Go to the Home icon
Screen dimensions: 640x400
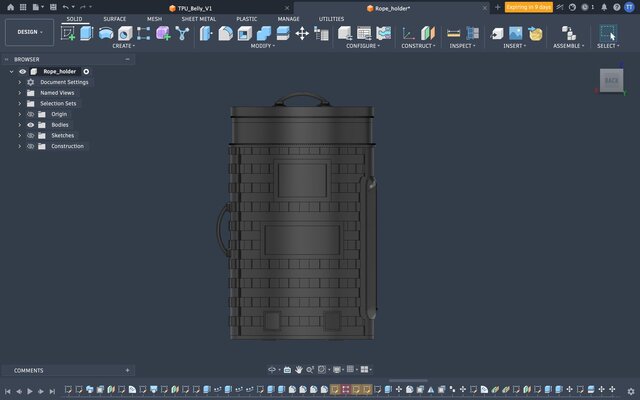tap(11, 7)
